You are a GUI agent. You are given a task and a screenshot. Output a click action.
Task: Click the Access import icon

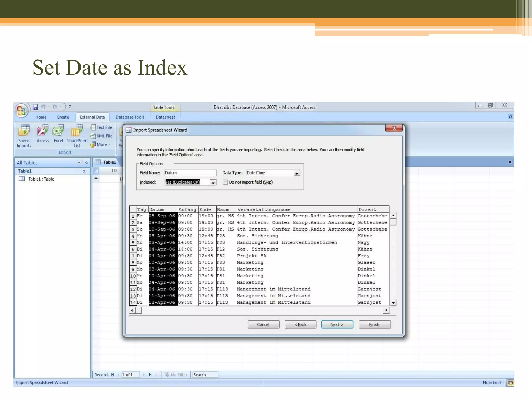click(43, 134)
